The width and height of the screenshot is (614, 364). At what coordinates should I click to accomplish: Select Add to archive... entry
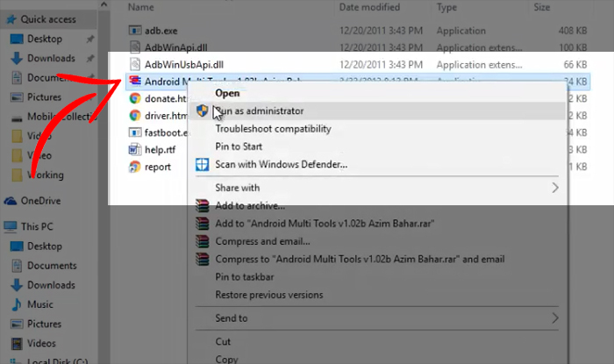pos(250,205)
